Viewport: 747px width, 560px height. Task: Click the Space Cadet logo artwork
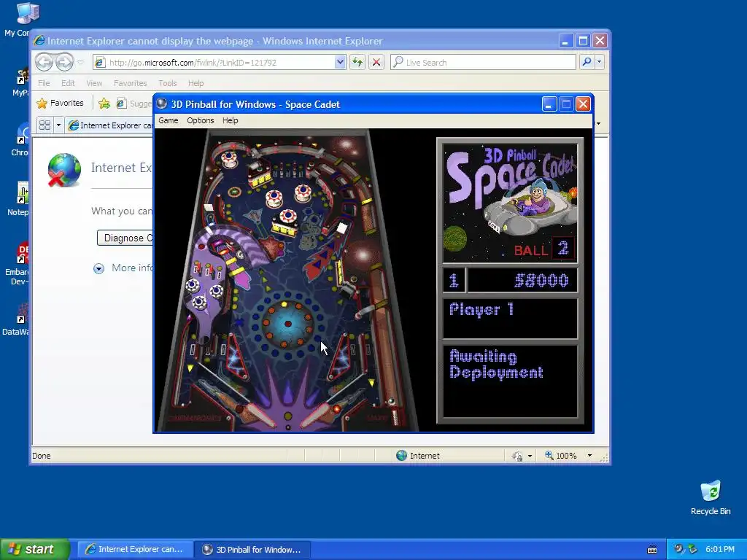click(510, 203)
